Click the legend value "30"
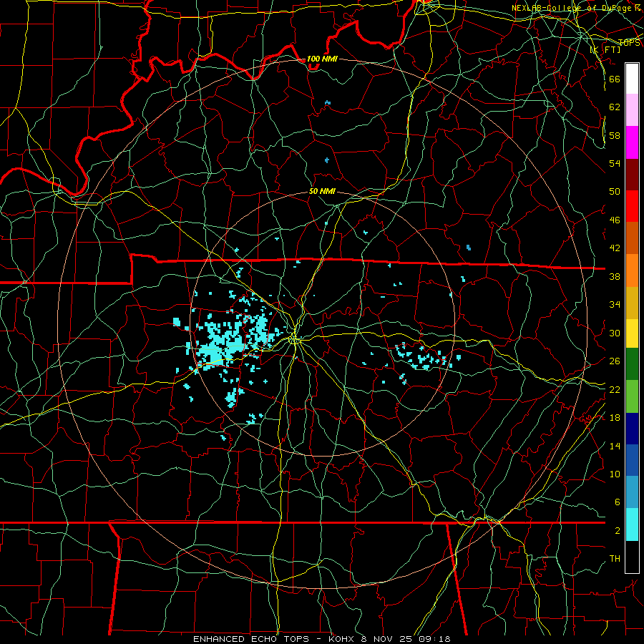This screenshot has height=644, width=644. 615,333
